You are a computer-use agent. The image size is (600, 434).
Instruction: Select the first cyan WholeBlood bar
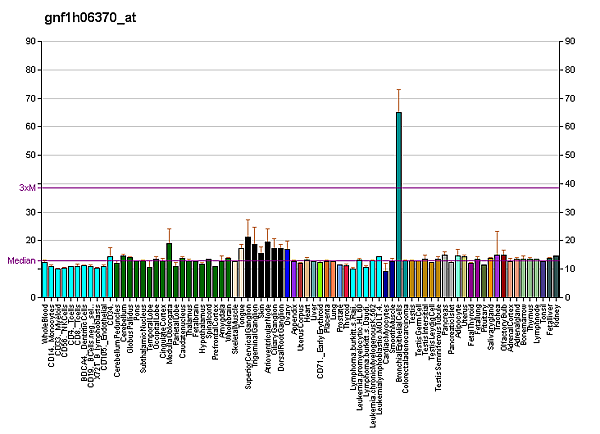pyautogui.click(x=45, y=280)
